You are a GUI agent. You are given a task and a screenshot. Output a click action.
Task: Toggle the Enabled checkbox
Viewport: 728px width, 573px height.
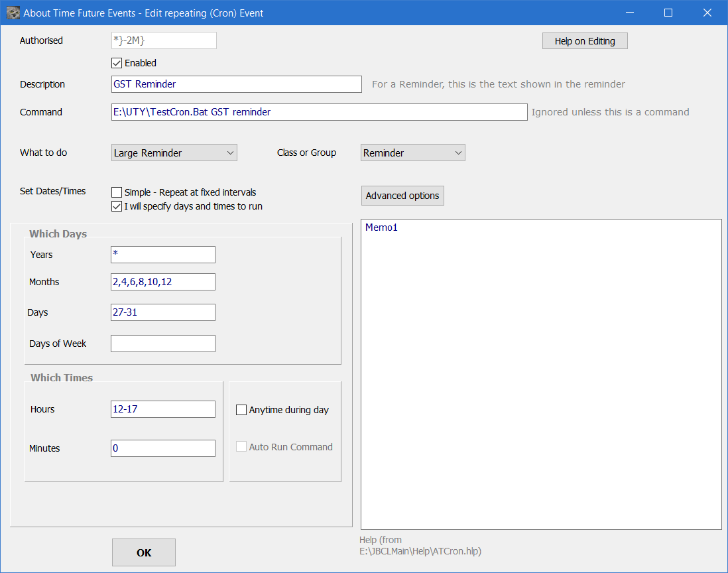[x=117, y=64]
